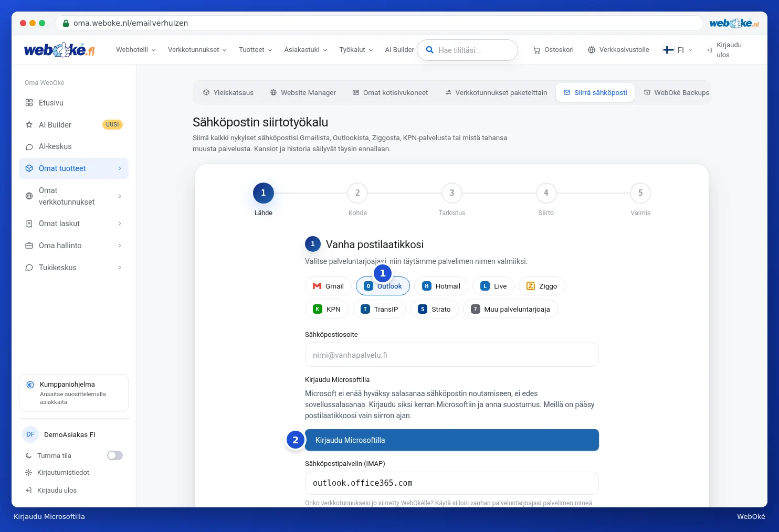Select Gmail as provider
Image resolution: width=779 pixels, height=532 pixels.
point(328,286)
